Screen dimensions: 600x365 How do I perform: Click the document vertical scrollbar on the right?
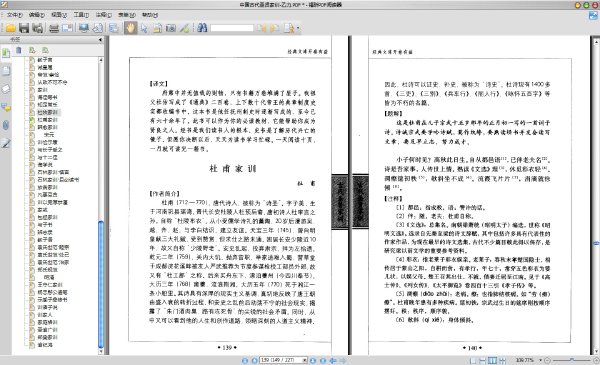pyautogui.click(x=596, y=195)
